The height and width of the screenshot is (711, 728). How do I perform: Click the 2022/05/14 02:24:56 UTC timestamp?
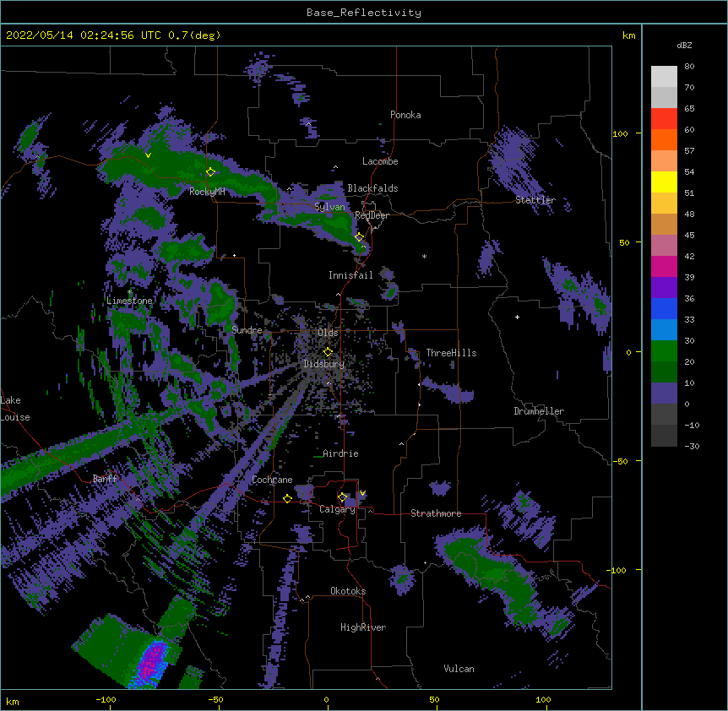point(113,35)
